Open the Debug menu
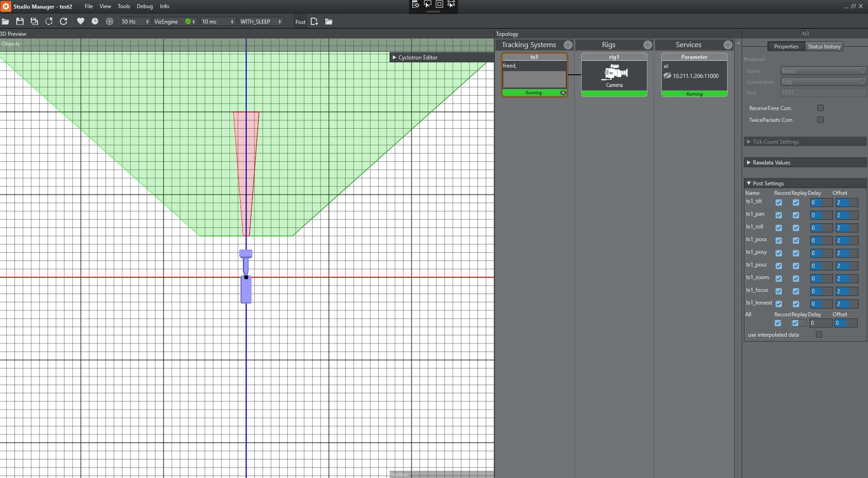868x478 pixels. 145,6
